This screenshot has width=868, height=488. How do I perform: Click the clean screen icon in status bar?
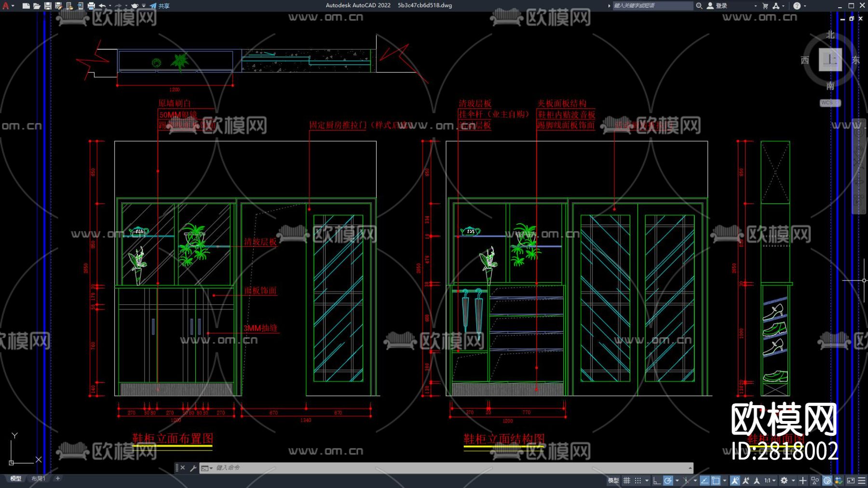[x=851, y=480]
